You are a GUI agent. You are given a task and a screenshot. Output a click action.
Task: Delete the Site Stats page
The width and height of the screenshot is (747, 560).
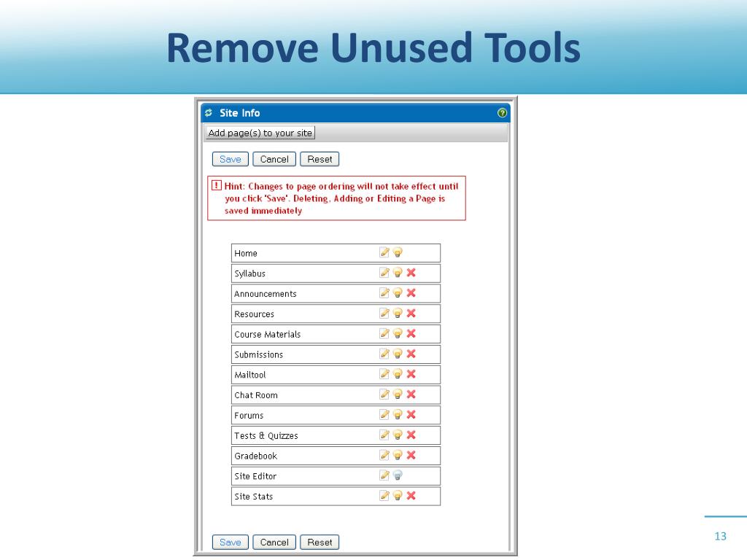[411, 495]
